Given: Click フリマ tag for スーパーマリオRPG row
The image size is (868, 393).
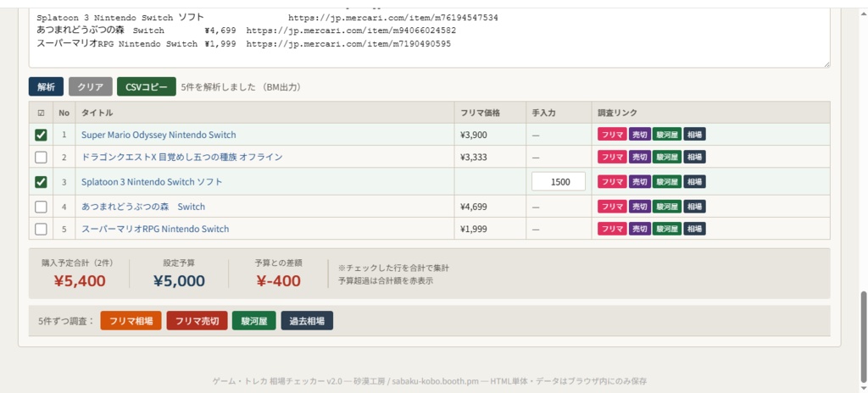Looking at the screenshot, I should point(612,230).
